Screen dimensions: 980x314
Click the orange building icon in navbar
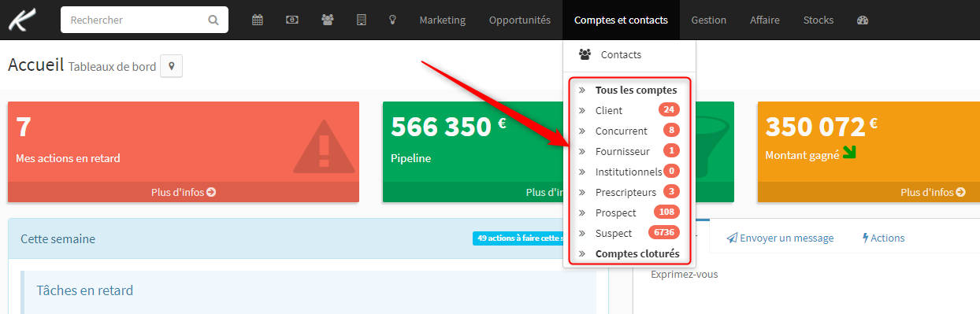[x=362, y=20]
